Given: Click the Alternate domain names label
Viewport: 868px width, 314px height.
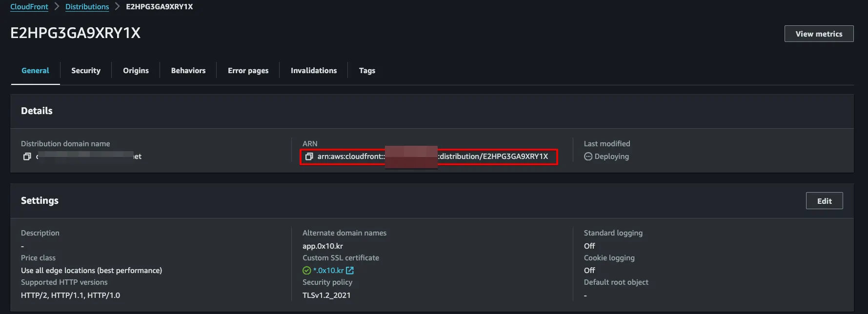Looking at the screenshot, I should tap(344, 233).
